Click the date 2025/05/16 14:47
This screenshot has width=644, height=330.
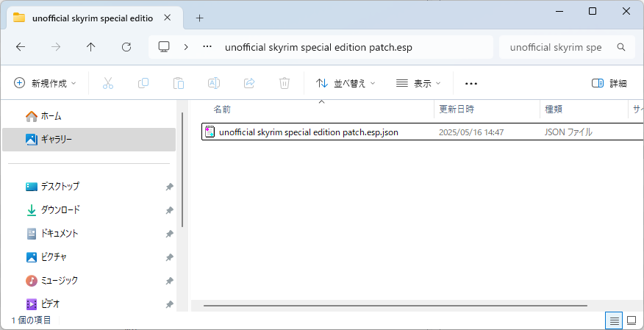click(x=471, y=132)
